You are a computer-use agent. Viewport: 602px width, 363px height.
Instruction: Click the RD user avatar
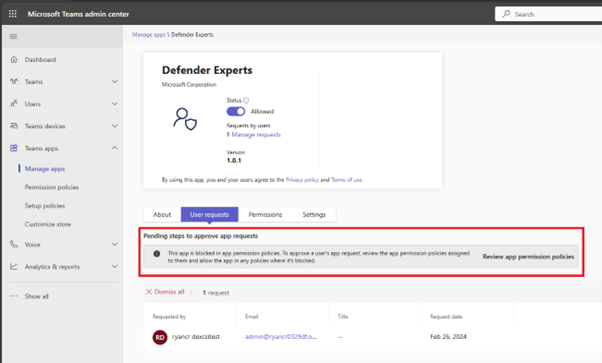pos(160,337)
